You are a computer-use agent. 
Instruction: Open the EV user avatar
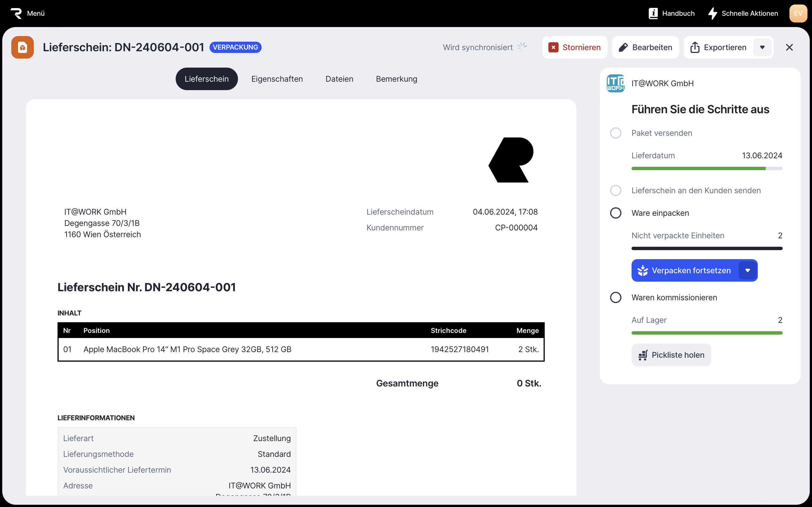pos(798,14)
